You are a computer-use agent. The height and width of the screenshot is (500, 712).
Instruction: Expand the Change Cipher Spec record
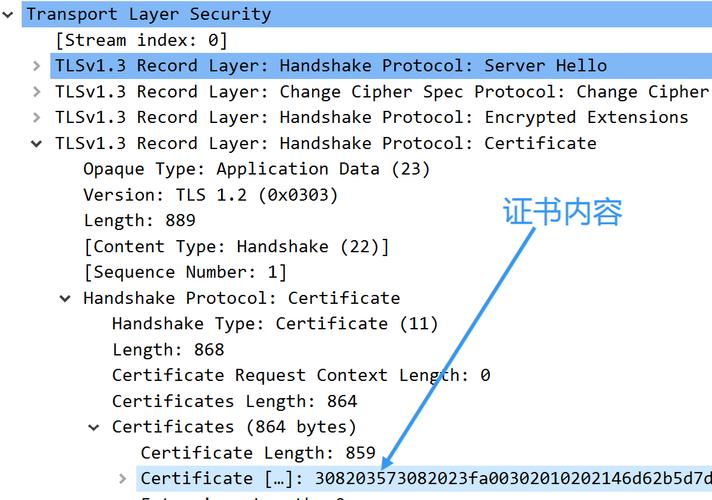pos(36,92)
